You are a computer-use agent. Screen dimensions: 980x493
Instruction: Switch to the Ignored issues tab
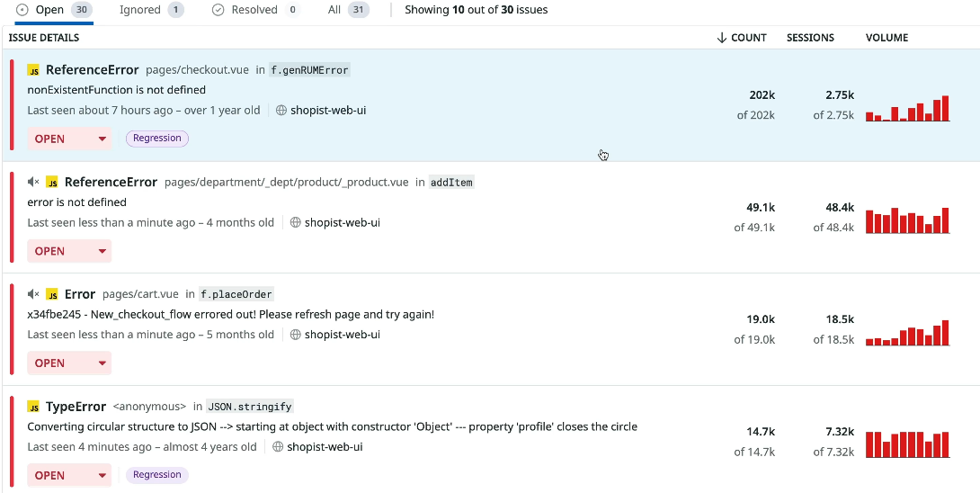(151, 10)
